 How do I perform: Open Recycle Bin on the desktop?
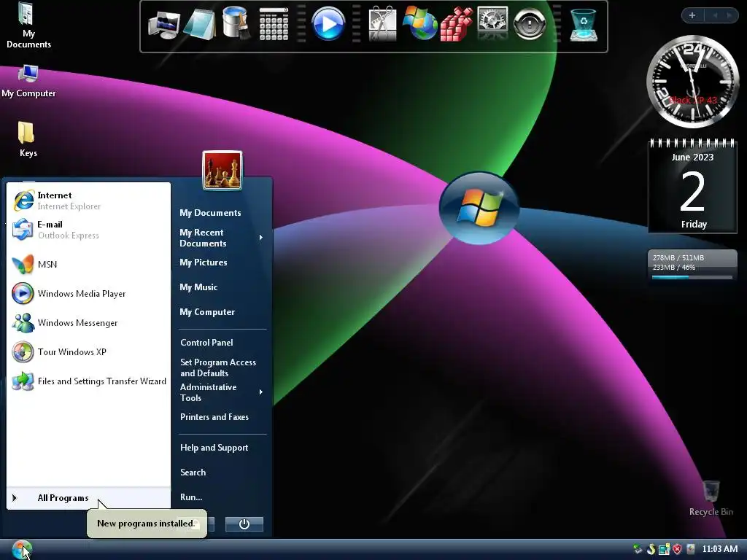(711, 498)
